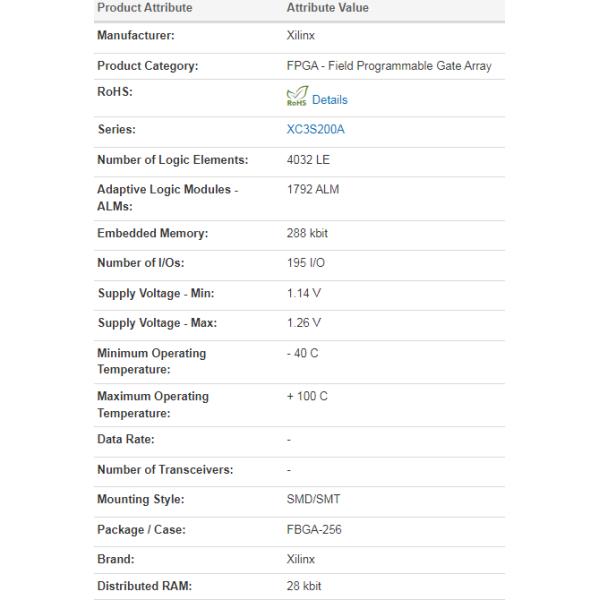
Task: Click 'Number of Transceivers:' label
Action: tap(165, 470)
